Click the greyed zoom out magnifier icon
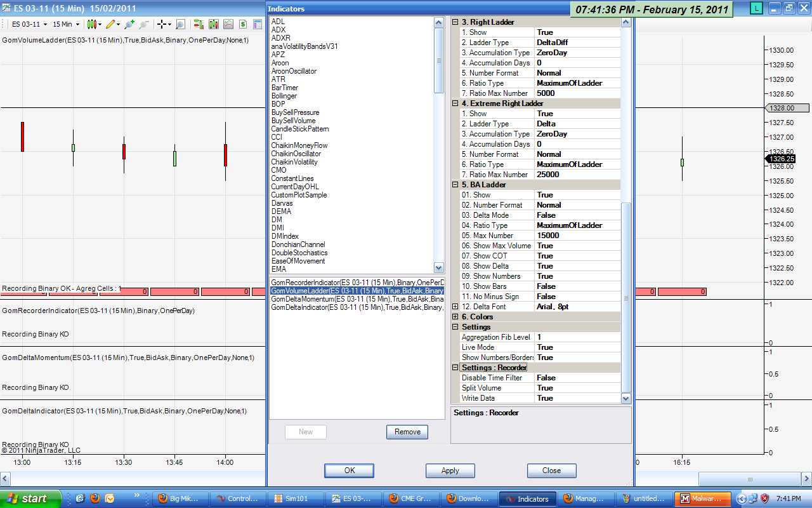 tap(144, 24)
